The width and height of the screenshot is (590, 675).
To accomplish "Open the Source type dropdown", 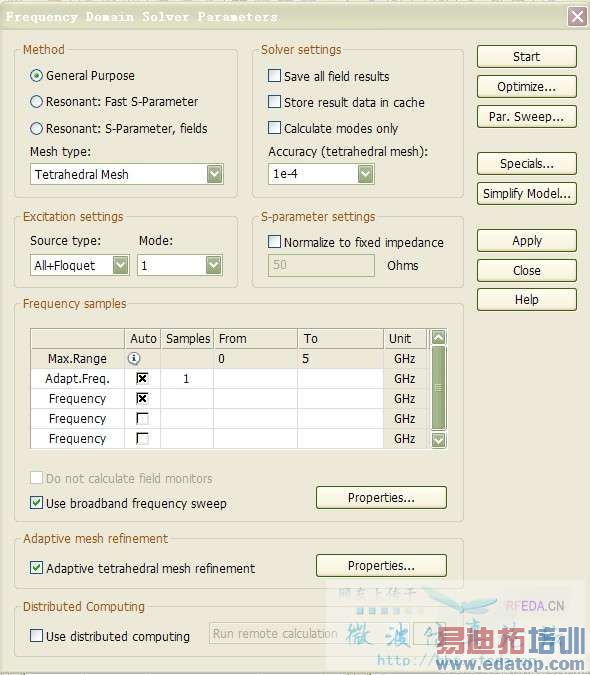I will [120, 265].
